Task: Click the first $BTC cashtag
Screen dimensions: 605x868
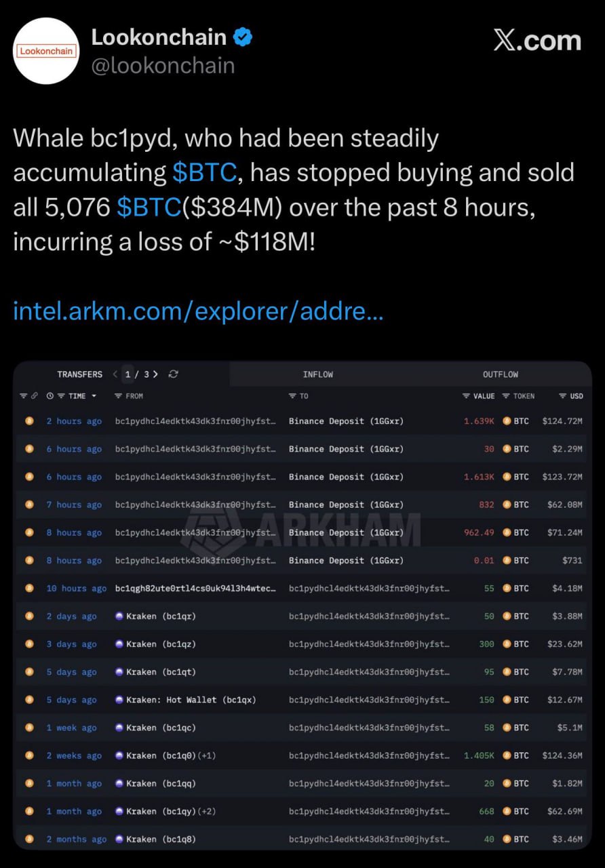Action: tap(204, 172)
